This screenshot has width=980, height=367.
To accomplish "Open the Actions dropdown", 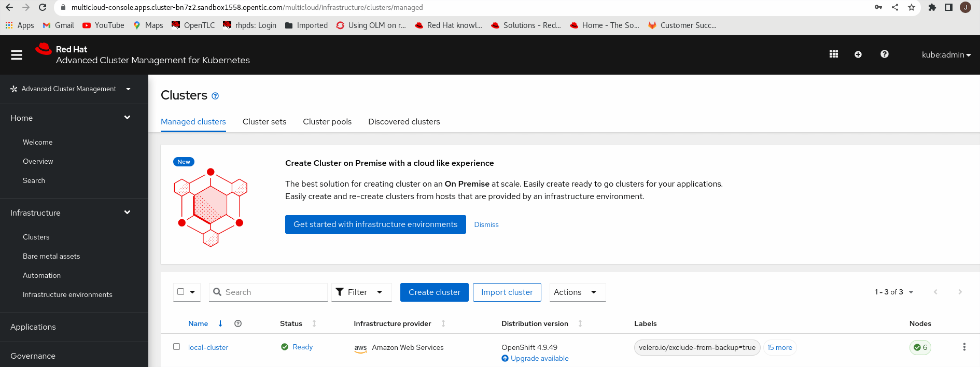I will (x=577, y=292).
